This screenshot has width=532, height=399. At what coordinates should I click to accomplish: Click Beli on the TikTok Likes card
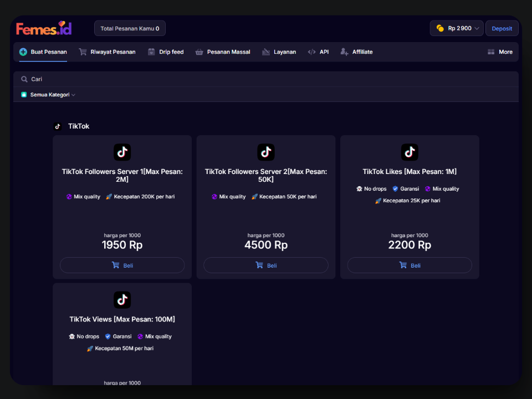tap(410, 265)
